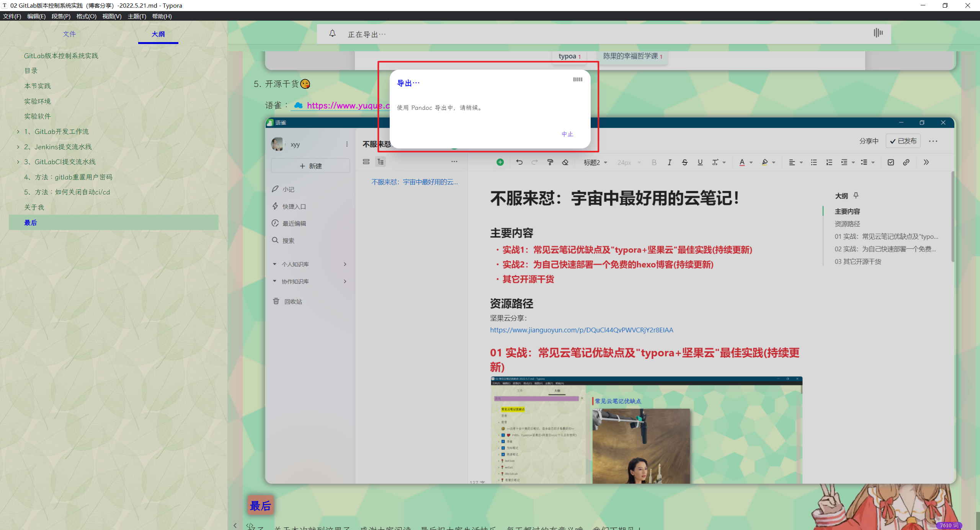The height and width of the screenshot is (530, 980).
Task: Open the 格式(O) menu
Action: click(86, 16)
